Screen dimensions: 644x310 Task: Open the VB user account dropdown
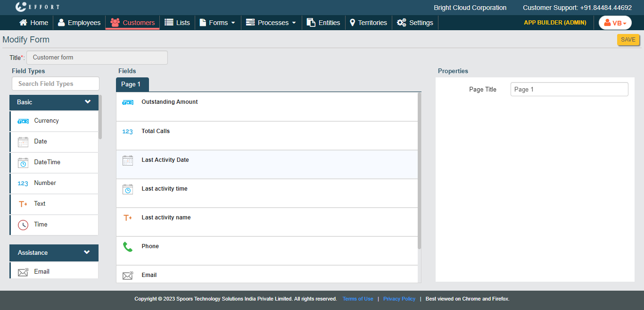pyautogui.click(x=615, y=23)
